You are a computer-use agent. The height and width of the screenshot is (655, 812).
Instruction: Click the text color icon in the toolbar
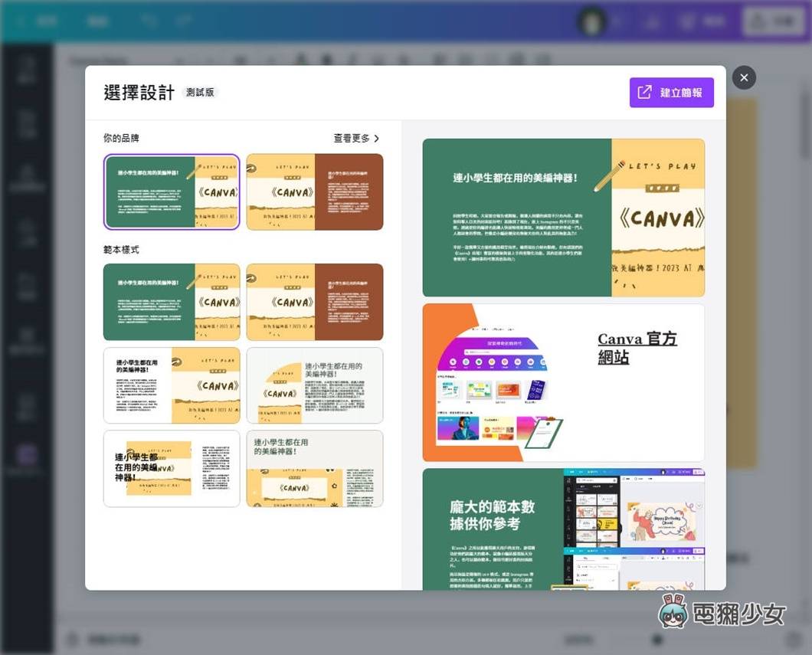299,60
